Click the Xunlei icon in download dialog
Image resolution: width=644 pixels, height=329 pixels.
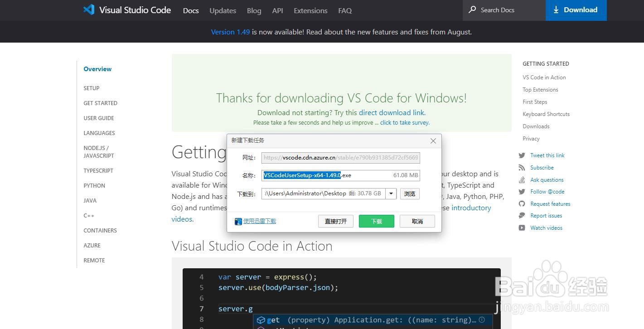pyautogui.click(x=238, y=222)
